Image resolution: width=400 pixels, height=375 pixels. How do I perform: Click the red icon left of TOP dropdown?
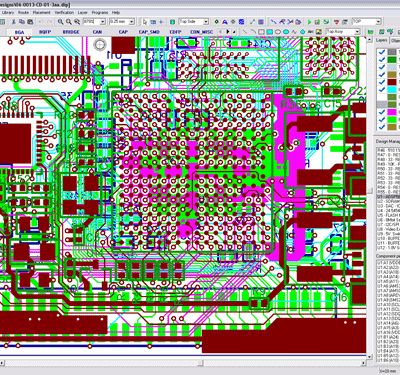click(x=337, y=22)
